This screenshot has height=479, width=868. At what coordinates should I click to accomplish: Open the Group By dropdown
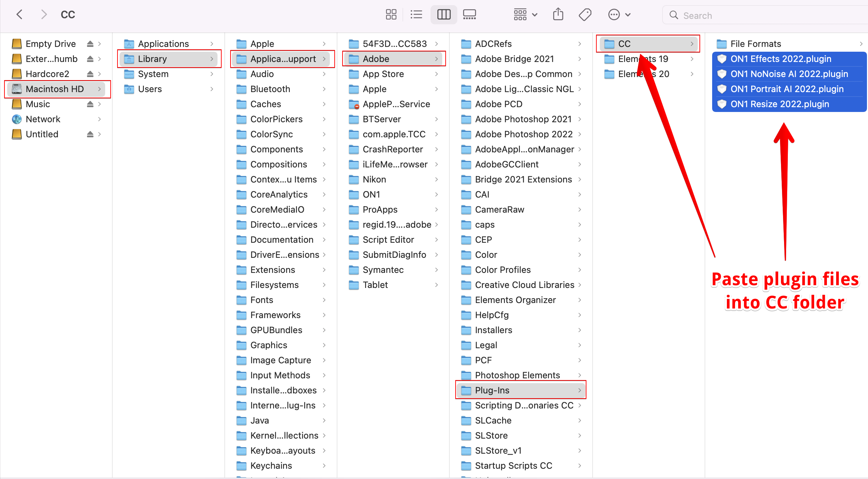coord(525,15)
